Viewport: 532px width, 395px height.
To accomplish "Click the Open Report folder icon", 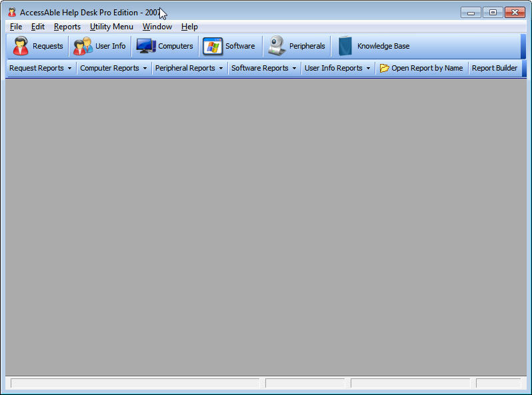I will tap(385, 68).
